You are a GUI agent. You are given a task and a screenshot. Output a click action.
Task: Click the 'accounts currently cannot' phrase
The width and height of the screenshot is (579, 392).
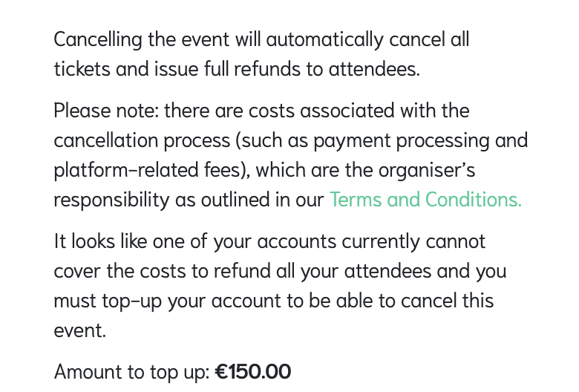[x=371, y=241]
